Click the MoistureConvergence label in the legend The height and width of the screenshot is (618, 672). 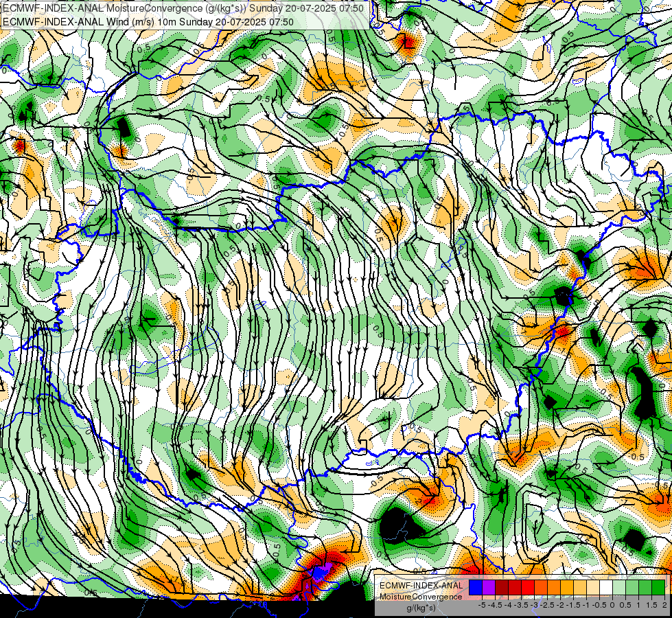tap(421, 597)
